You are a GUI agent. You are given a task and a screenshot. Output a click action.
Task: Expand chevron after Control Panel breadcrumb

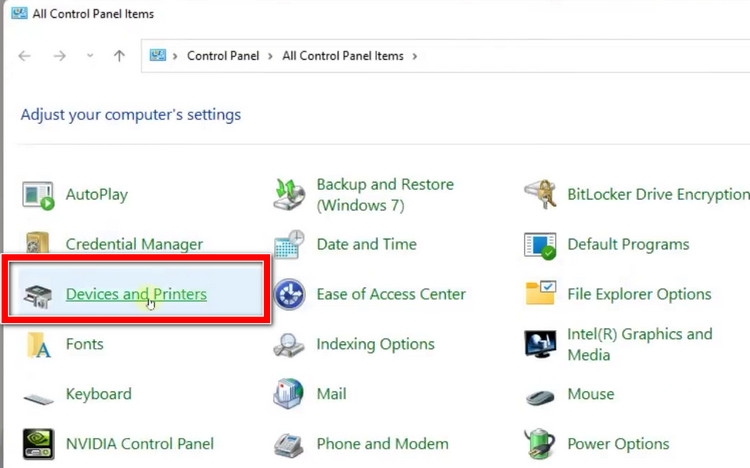click(x=270, y=56)
